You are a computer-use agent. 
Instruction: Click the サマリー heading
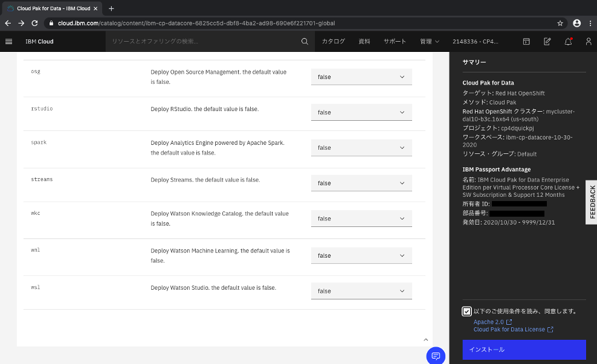pyautogui.click(x=474, y=62)
